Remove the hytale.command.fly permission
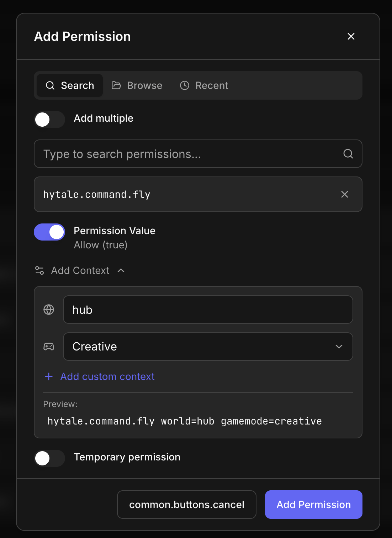 point(344,194)
